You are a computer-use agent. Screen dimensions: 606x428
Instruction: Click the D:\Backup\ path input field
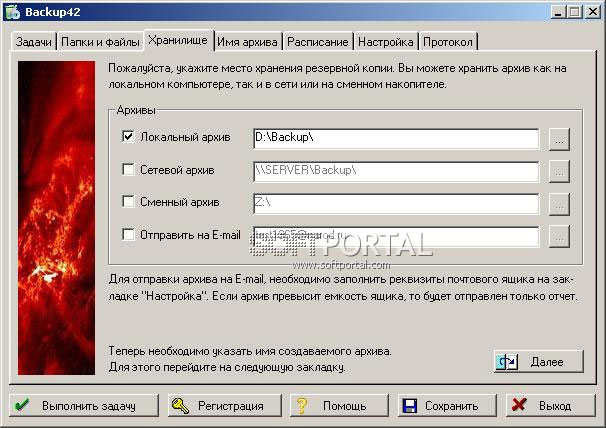[x=396, y=139]
